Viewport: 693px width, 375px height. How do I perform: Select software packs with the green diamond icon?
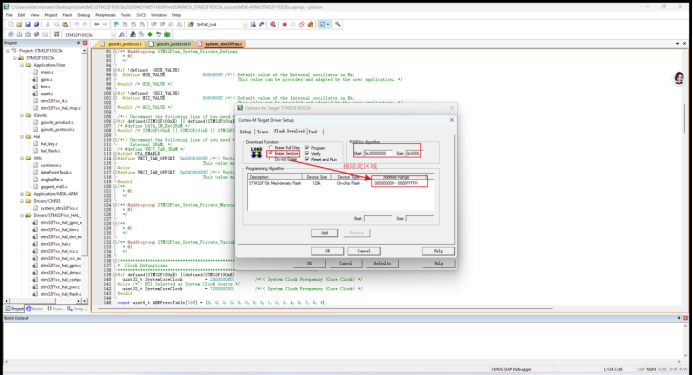pyautogui.click(x=150, y=34)
